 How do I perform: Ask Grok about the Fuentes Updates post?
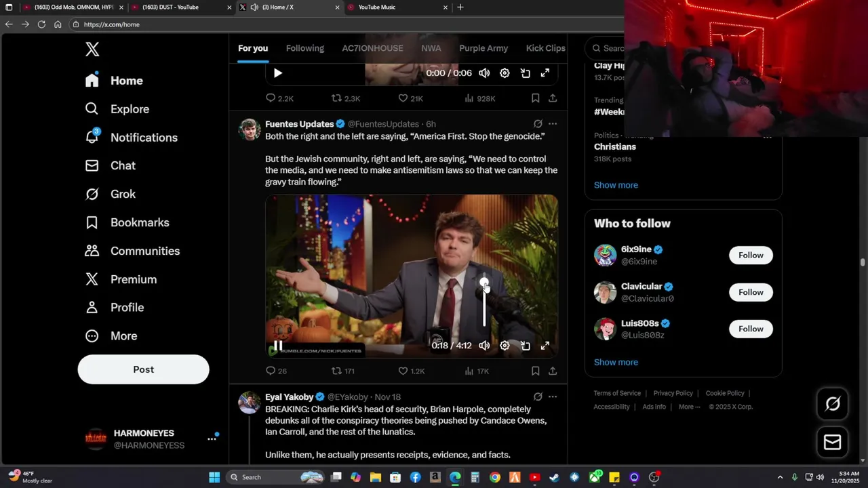[538, 124]
